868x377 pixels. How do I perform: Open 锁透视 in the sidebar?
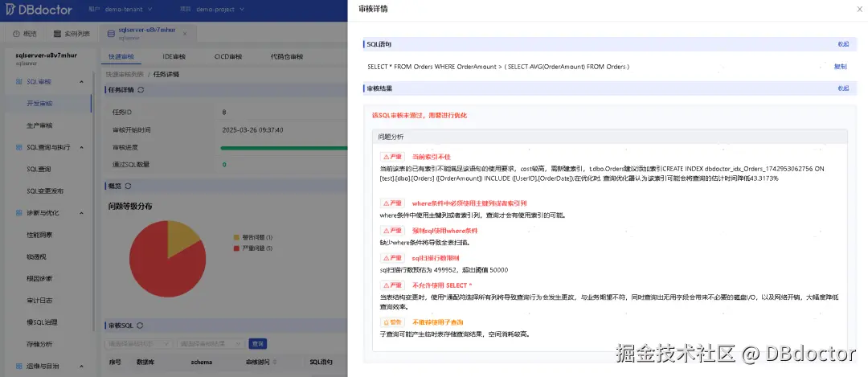36,257
